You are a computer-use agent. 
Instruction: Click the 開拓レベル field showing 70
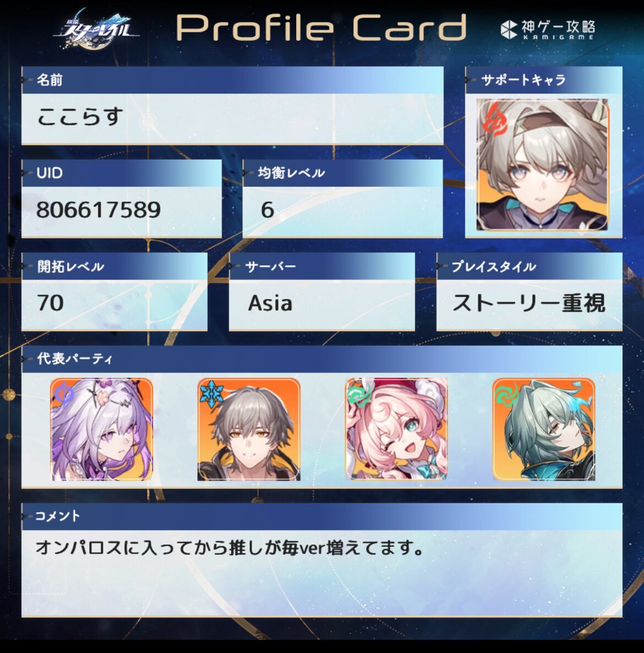[x=114, y=305]
